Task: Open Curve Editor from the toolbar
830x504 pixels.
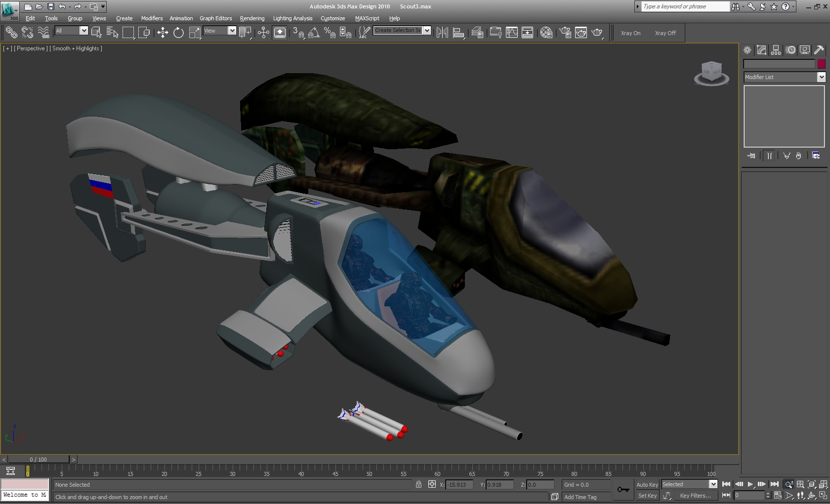Action: (x=512, y=33)
